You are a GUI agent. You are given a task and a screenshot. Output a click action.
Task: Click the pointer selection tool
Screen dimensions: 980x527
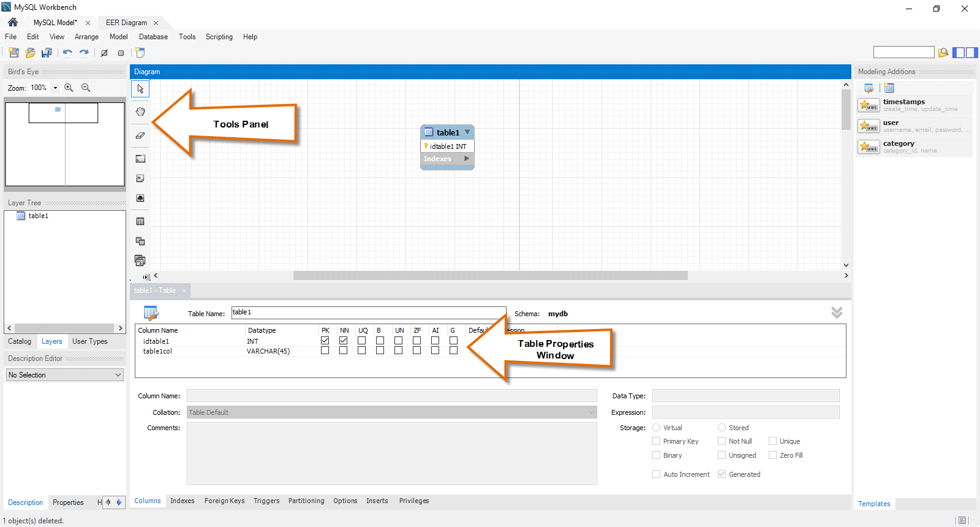140,89
